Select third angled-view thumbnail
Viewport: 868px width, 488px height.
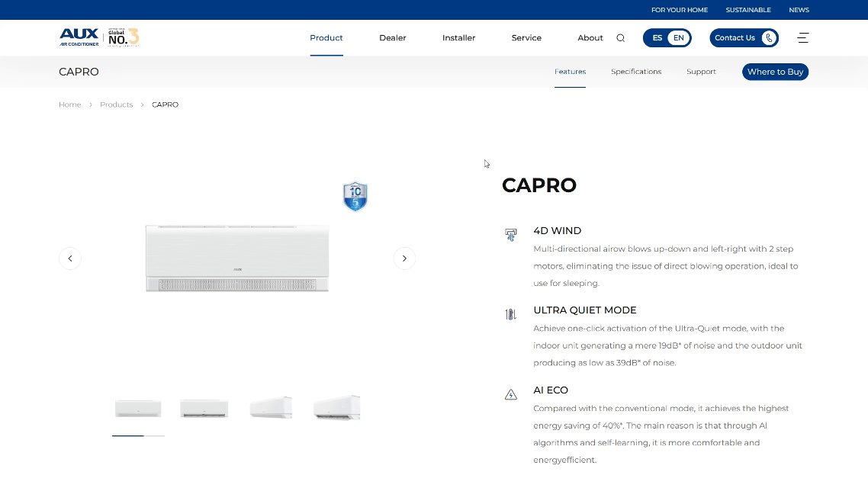[x=271, y=408]
